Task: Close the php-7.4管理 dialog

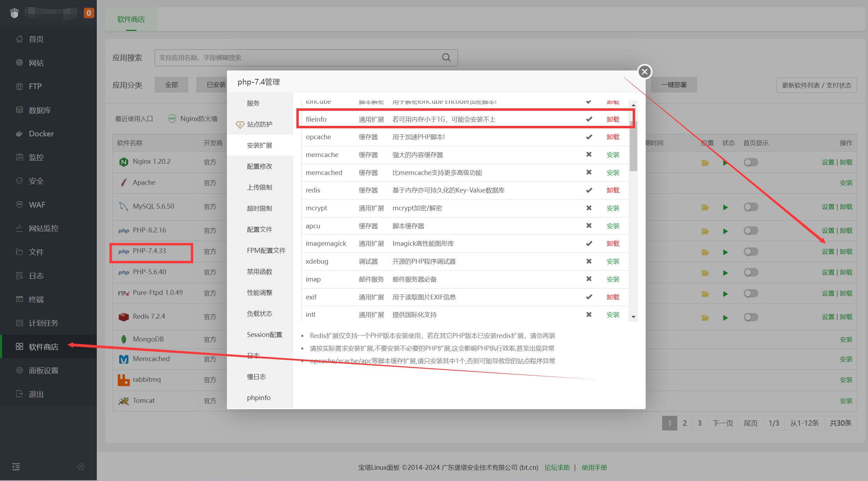Action: [x=645, y=72]
